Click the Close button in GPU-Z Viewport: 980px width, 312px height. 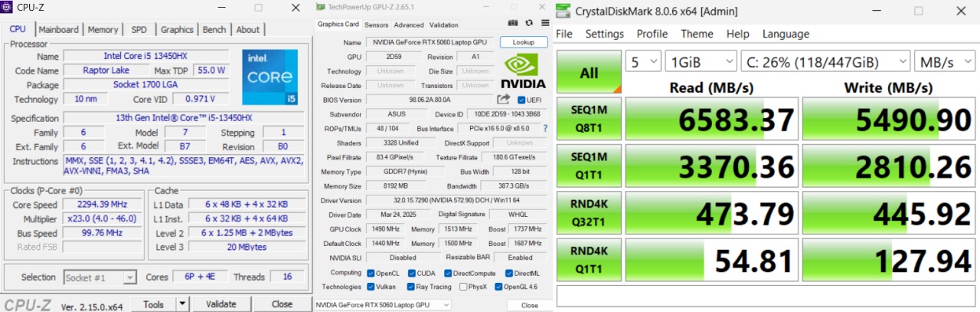coord(529,305)
